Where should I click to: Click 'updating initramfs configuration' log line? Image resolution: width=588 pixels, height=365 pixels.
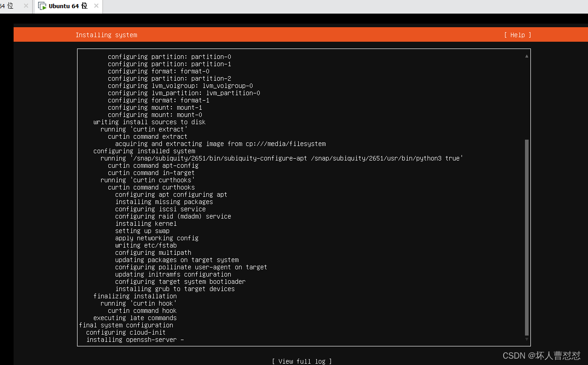(173, 274)
